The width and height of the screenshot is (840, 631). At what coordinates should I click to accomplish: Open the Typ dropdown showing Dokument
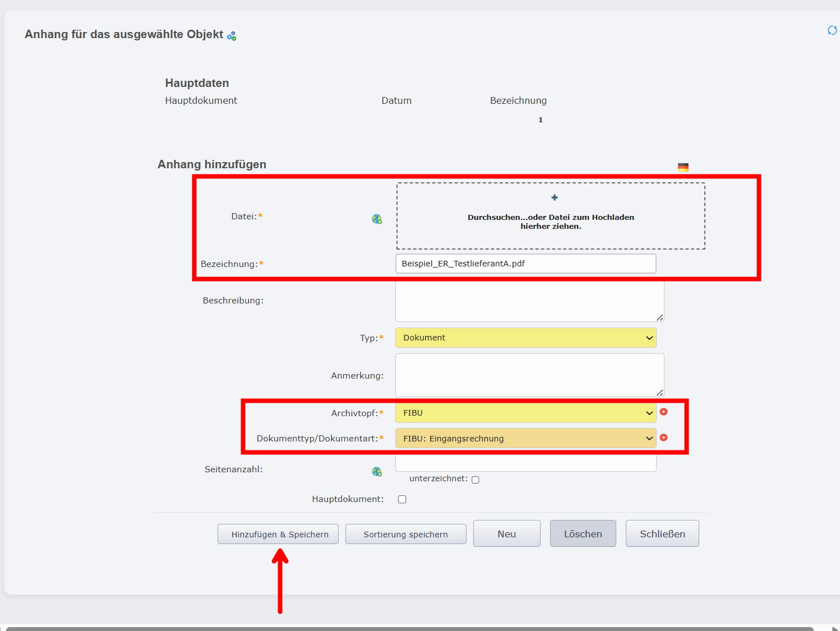pyautogui.click(x=525, y=338)
